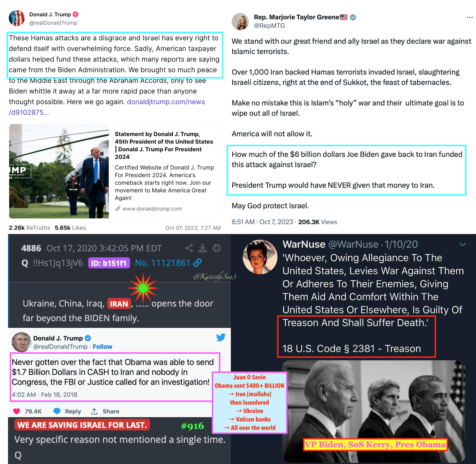Open the Trump statement preview image
This screenshot has width=476, height=464.
point(59,171)
